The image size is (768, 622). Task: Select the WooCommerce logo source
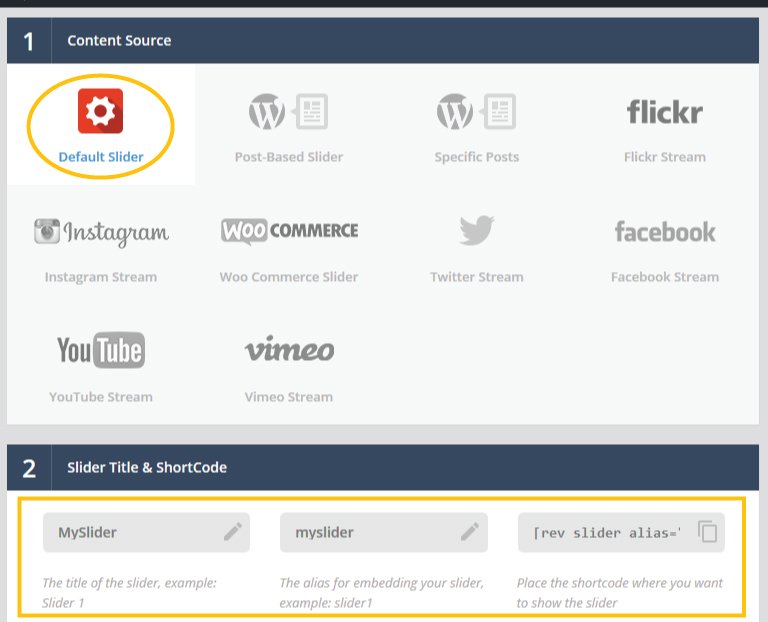289,231
